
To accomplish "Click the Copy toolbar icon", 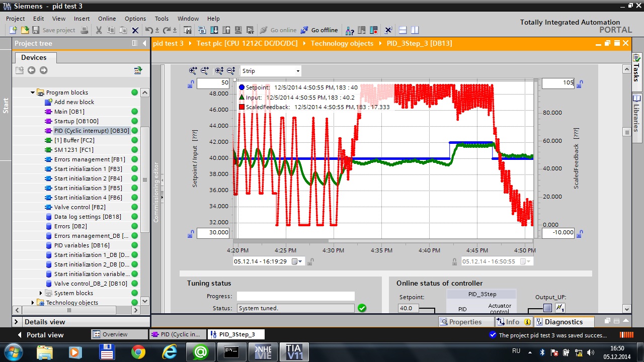I will (111, 30).
